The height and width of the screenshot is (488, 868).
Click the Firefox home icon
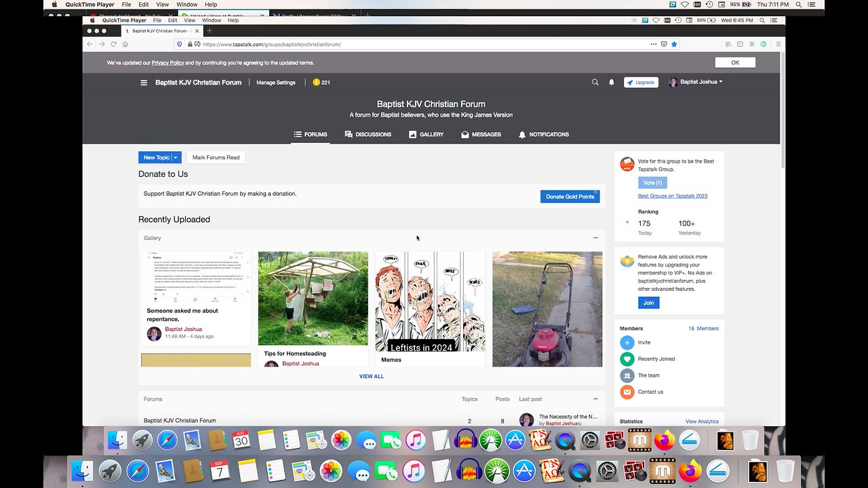tap(125, 44)
